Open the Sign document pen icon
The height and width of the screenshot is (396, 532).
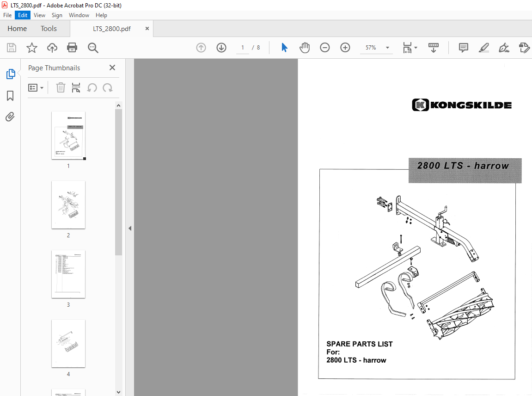[x=504, y=48]
